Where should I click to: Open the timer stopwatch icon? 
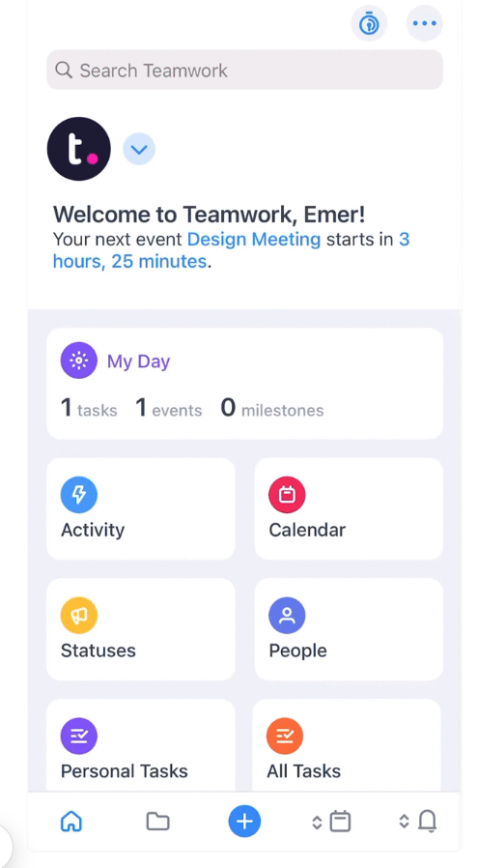[369, 24]
